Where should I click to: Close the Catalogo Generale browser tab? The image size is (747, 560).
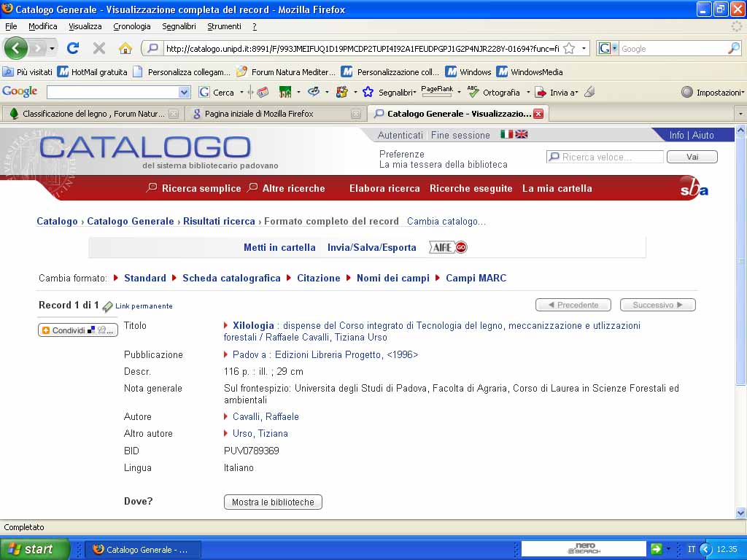(x=538, y=114)
